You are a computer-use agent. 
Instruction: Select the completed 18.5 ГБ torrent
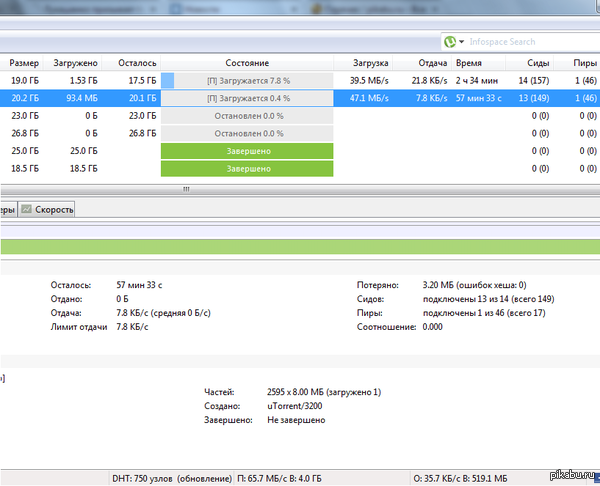[246, 169]
